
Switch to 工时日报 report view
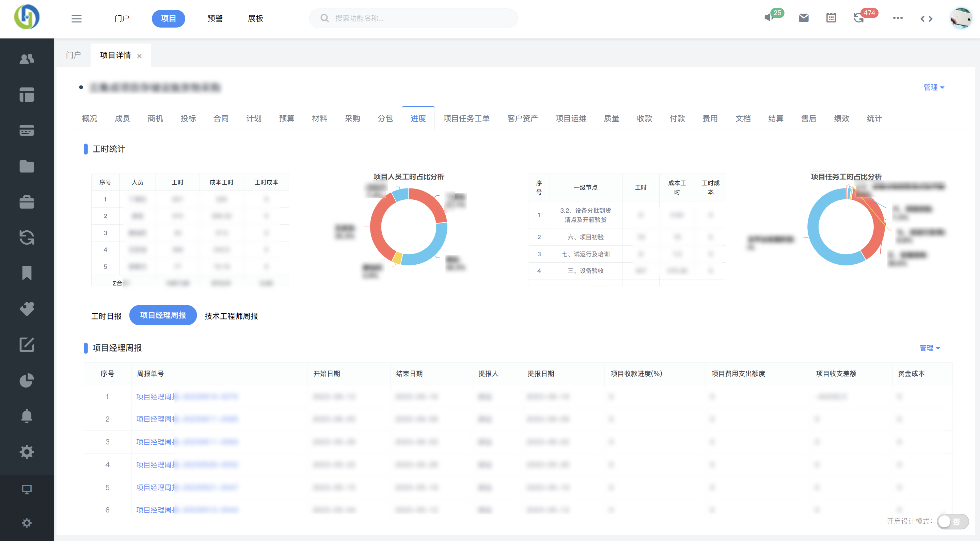[x=106, y=316]
